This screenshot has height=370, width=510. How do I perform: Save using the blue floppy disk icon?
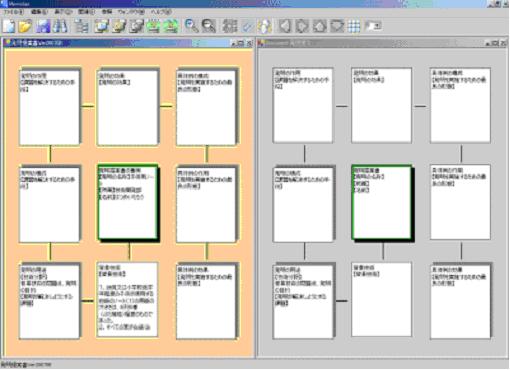click(x=43, y=26)
